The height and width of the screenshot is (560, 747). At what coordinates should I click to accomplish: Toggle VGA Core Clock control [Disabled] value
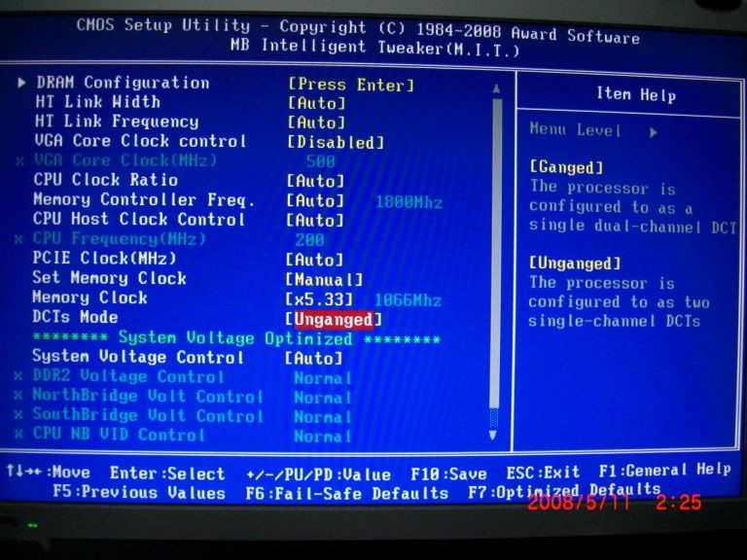[336, 142]
